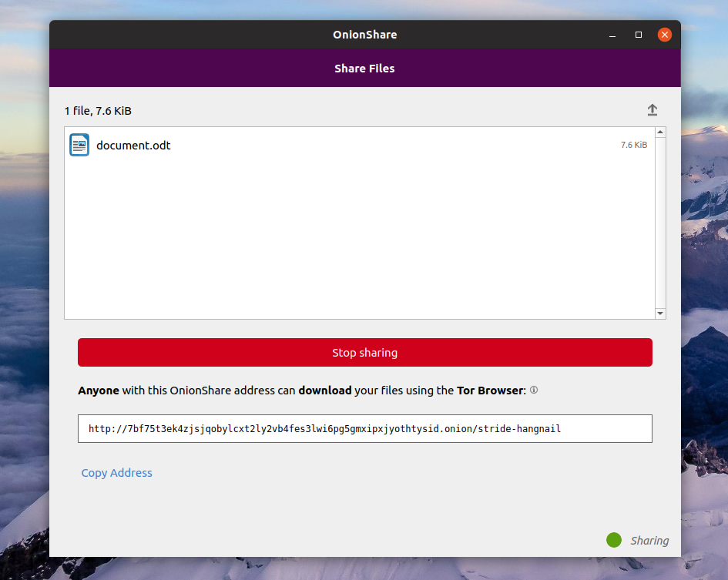Click the info icon beside Tor Browser
728x580 pixels.
pos(534,391)
